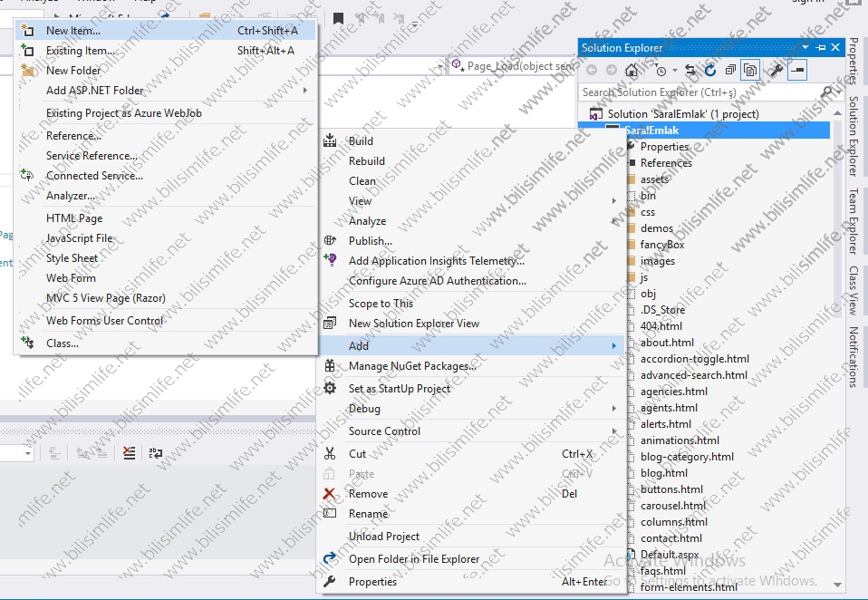Viewport: 868px width, 600px height.
Task: Click the red X Remove icon
Action: coord(330,493)
